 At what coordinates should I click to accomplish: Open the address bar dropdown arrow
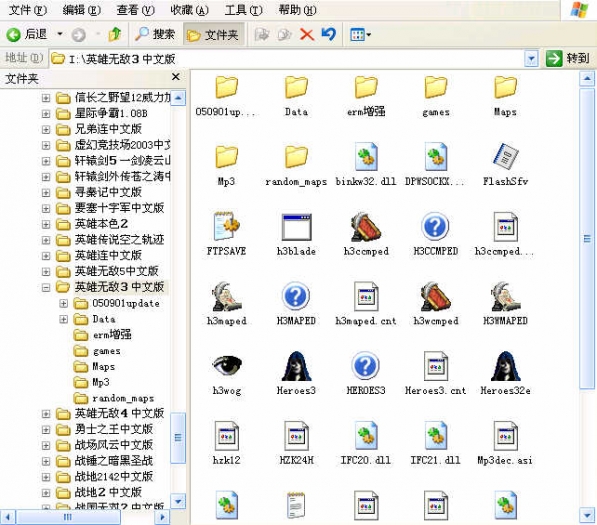point(531,59)
